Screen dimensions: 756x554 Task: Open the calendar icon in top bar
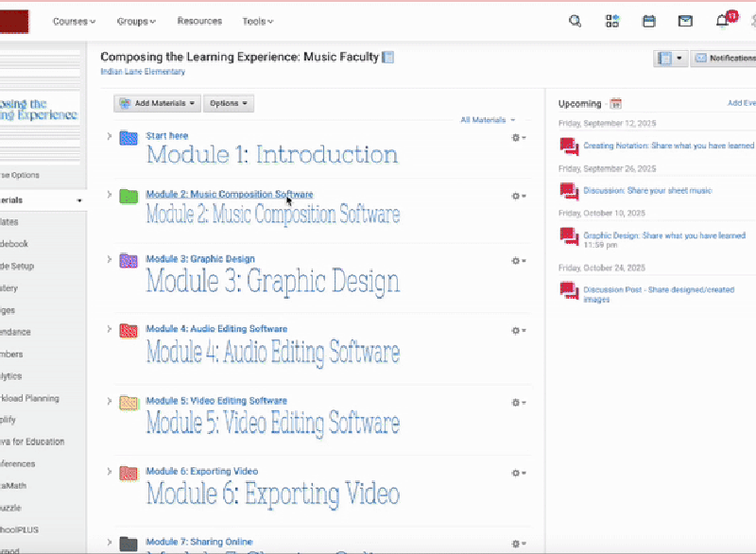(649, 21)
